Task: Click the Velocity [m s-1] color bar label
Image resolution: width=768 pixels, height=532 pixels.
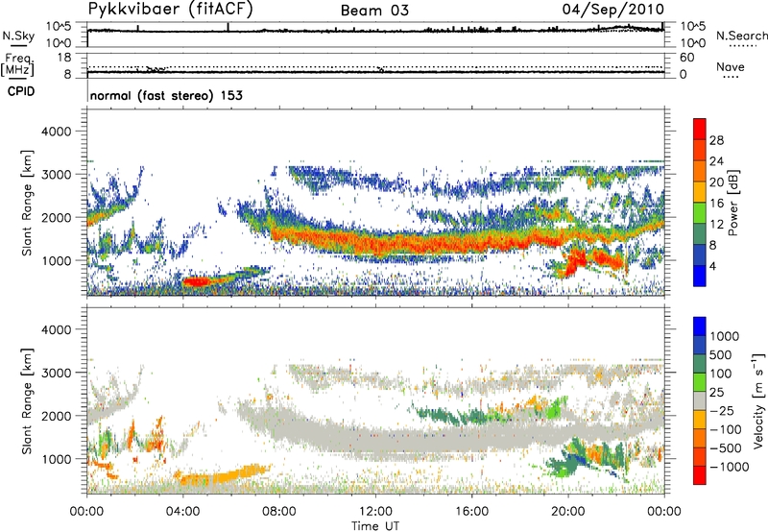Action: tap(758, 400)
